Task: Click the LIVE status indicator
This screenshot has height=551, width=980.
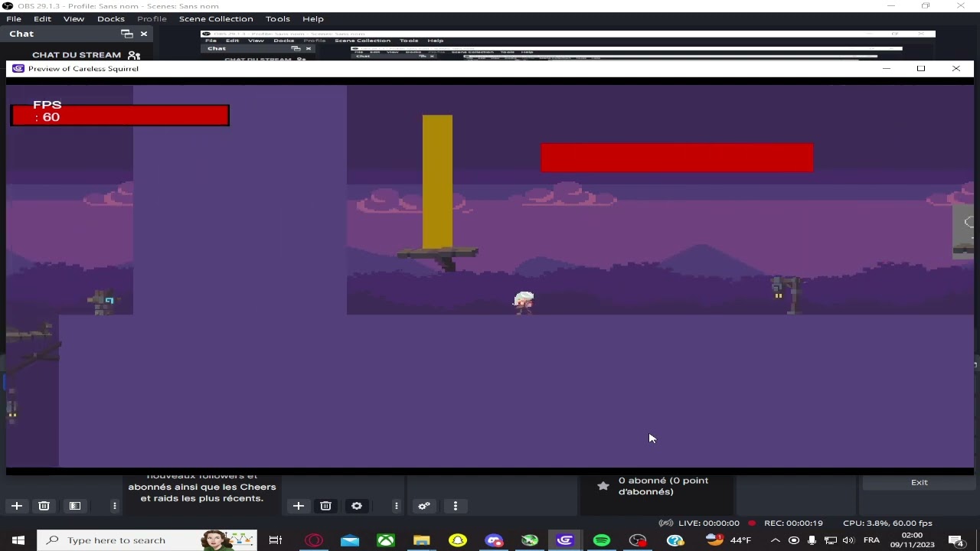Action: click(x=699, y=523)
